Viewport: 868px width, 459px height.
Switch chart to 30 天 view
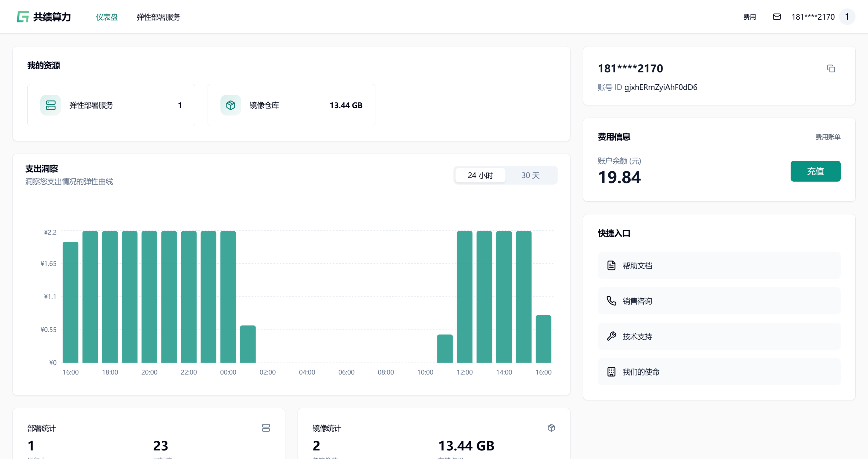(530, 175)
